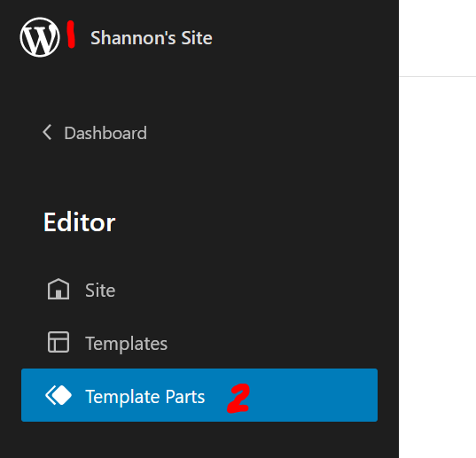Screen dimensions: 476x458
Task: Click the white content area below divider
Action: (438, 267)
